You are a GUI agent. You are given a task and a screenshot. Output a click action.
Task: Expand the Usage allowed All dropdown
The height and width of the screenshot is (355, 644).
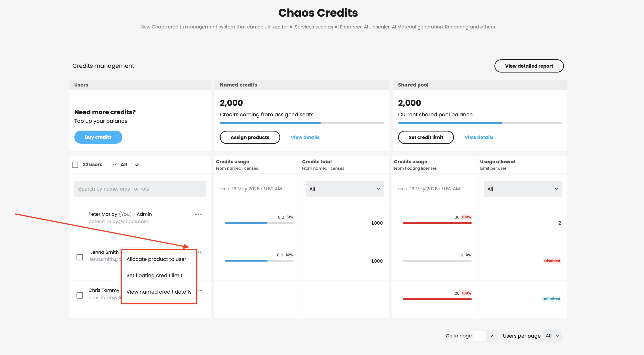pos(523,189)
